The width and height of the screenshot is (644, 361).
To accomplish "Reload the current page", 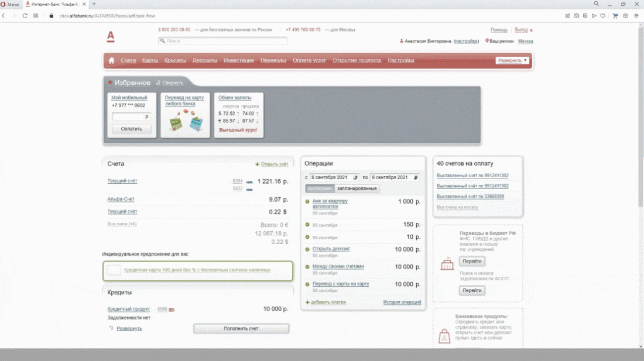I will pyautogui.click(x=25, y=16).
